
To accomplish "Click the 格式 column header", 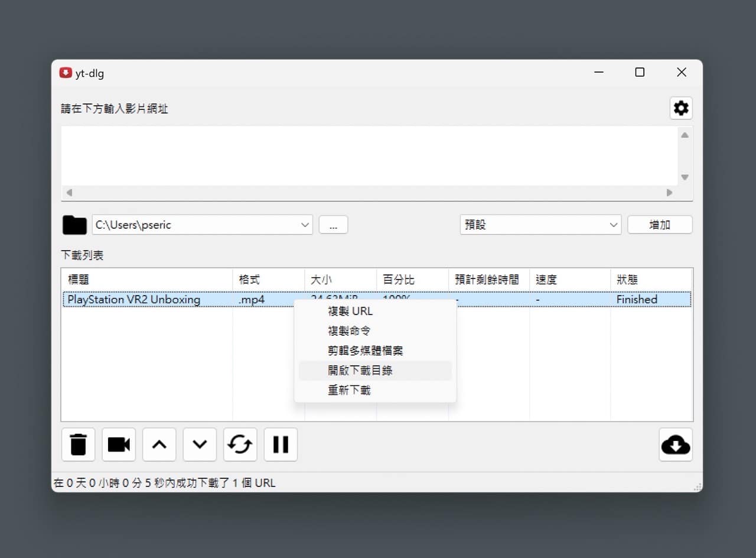I will (x=269, y=280).
